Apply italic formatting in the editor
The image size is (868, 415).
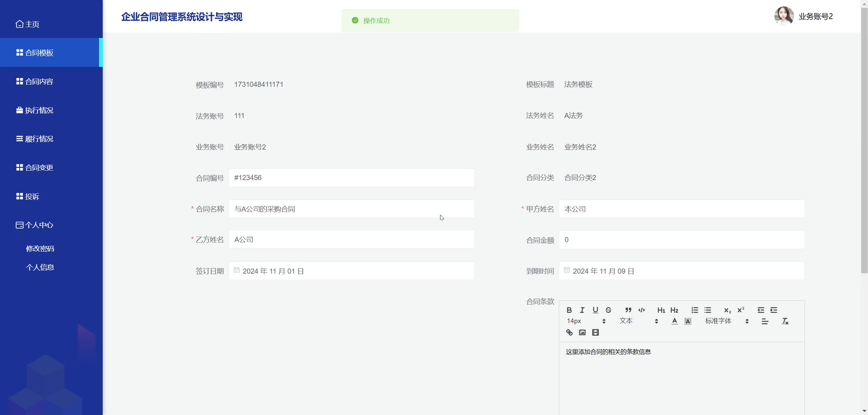582,310
